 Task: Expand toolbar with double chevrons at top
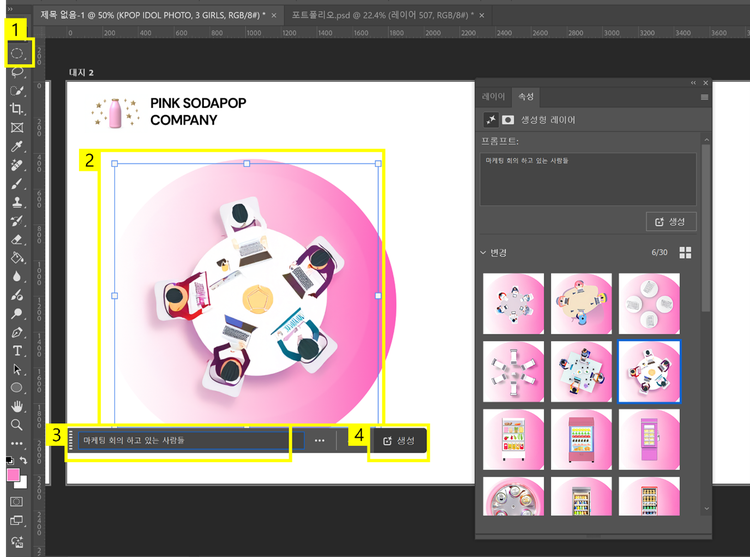pos(10,9)
